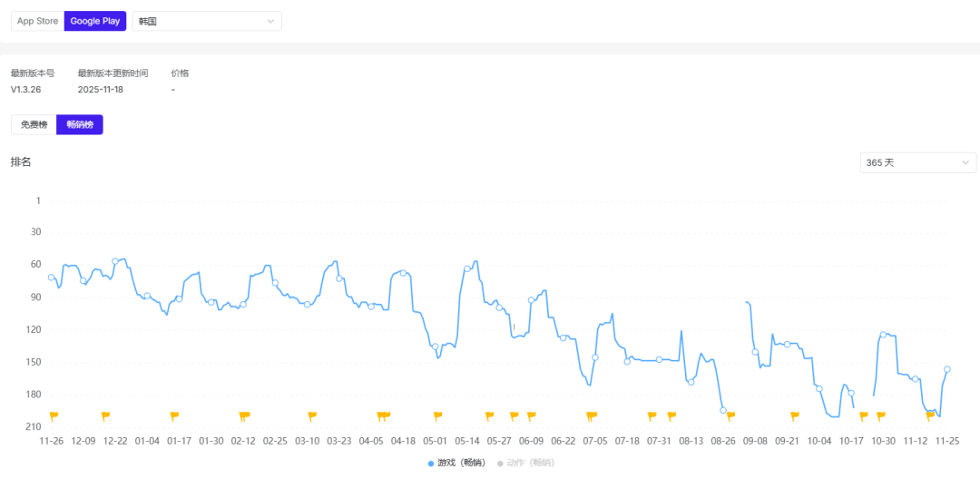This screenshot has width=980, height=478.
Task: Select the yellow flag near 01-17
Action: point(174,415)
